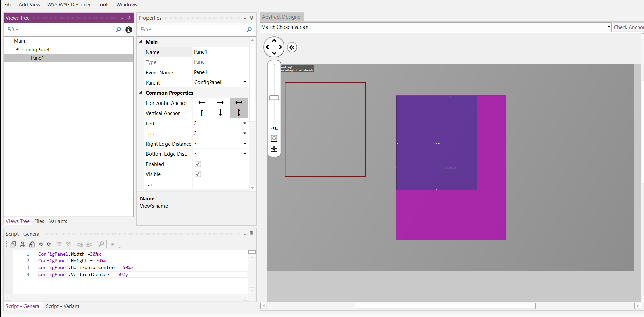Open the Match Chosen Variant dropdown
The height and width of the screenshot is (317, 644).
[x=609, y=27]
